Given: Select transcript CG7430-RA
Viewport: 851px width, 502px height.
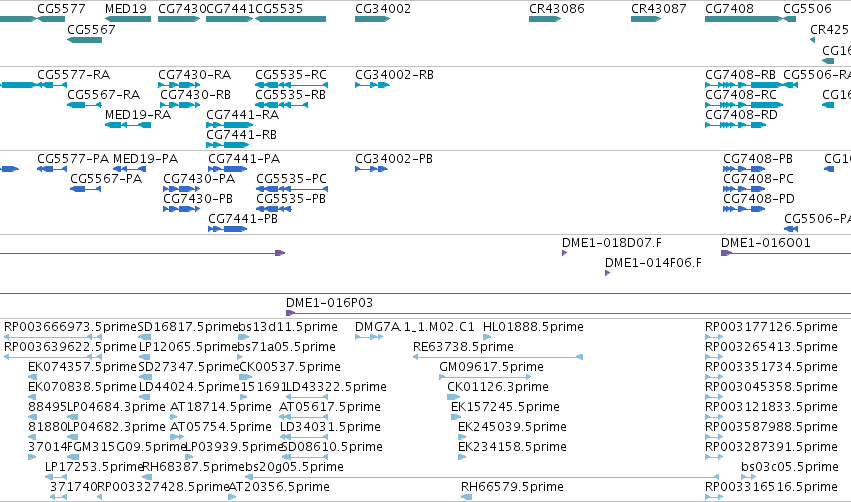Looking at the screenshot, I should point(179,85).
